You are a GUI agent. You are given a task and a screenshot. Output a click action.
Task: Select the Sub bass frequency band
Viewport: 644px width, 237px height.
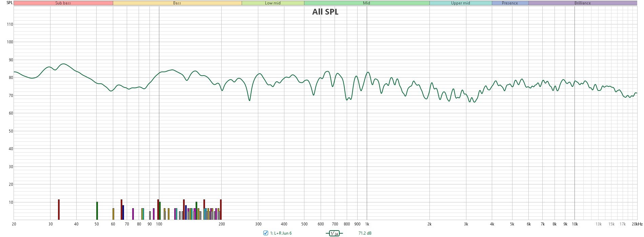[x=63, y=3]
